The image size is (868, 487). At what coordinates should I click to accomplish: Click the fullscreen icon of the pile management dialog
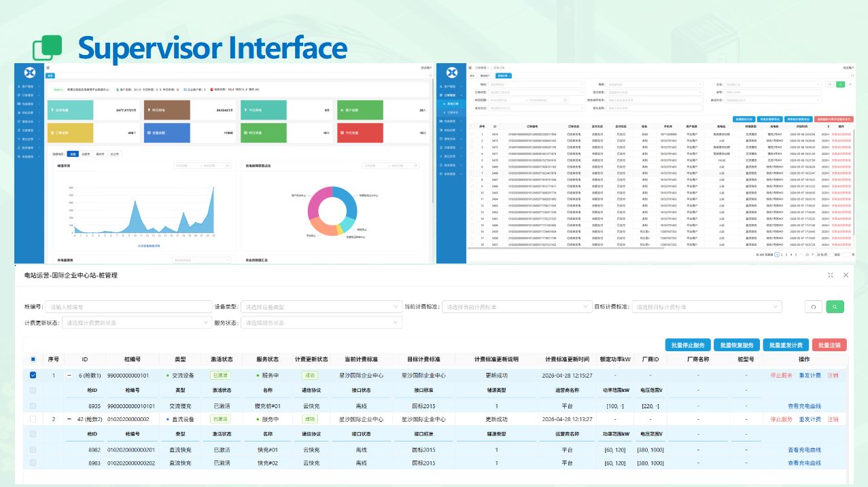click(831, 275)
